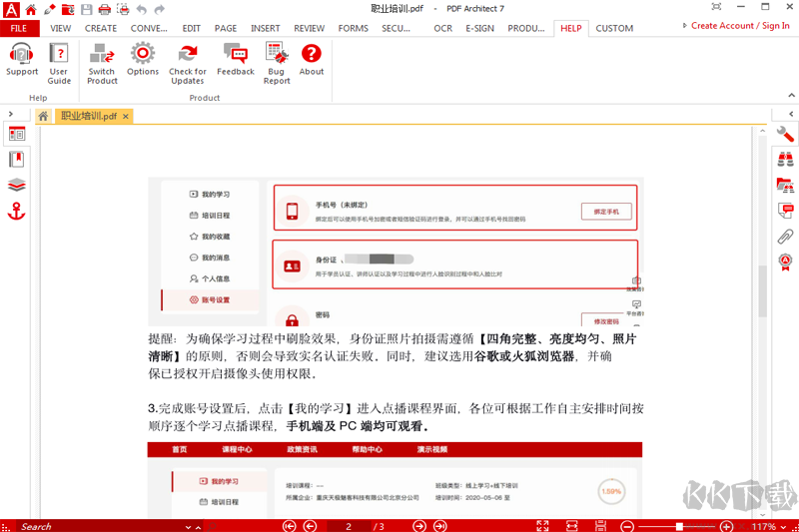Click the zoom slider handle
This screenshot has height=532, width=799.
[679, 526]
